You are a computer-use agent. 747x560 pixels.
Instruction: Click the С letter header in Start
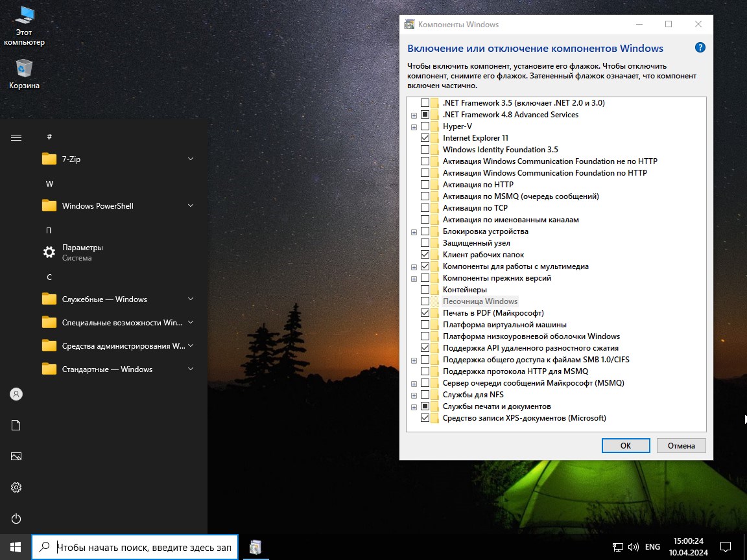click(x=49, y=277)
